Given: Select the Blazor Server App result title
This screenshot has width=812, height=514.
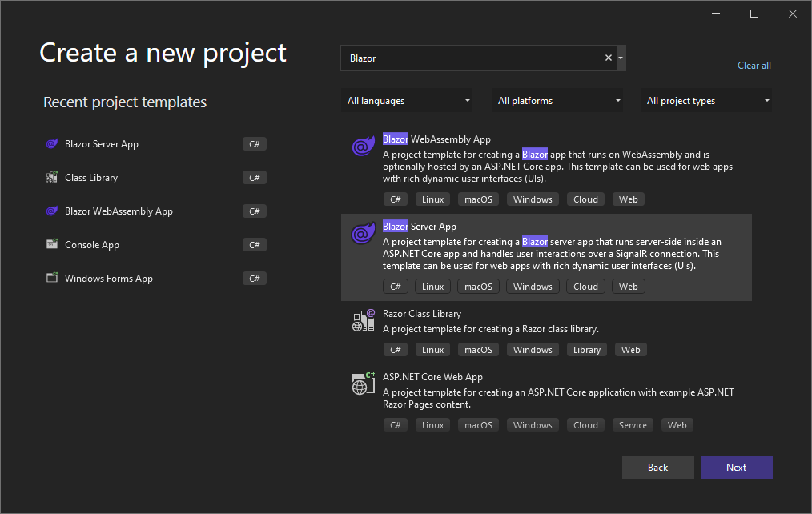Looking at the screenshot, I should pyautogui.click(x=420, y=227).
